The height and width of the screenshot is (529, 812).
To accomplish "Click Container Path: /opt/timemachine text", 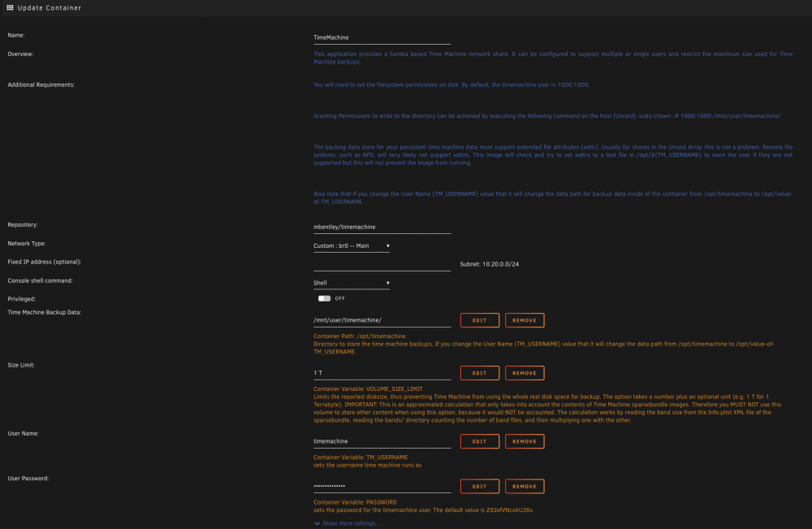I will point(360,336).
